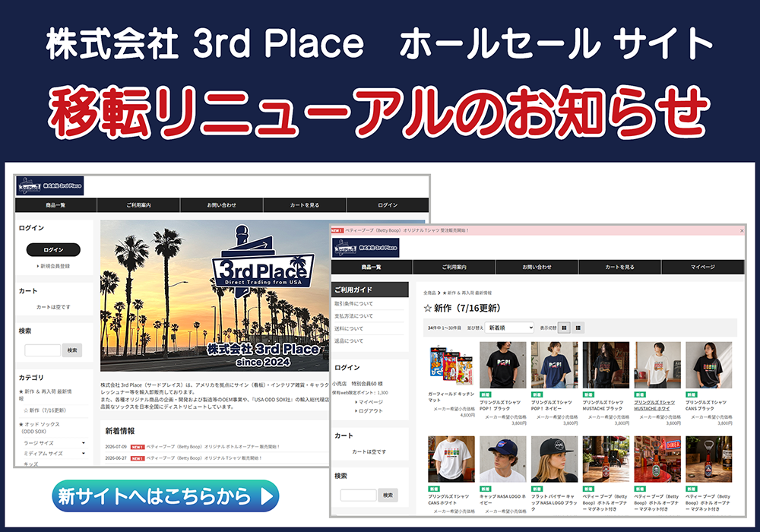Open Pringles MUSTACHE black T-shirt image

[606, 365]
